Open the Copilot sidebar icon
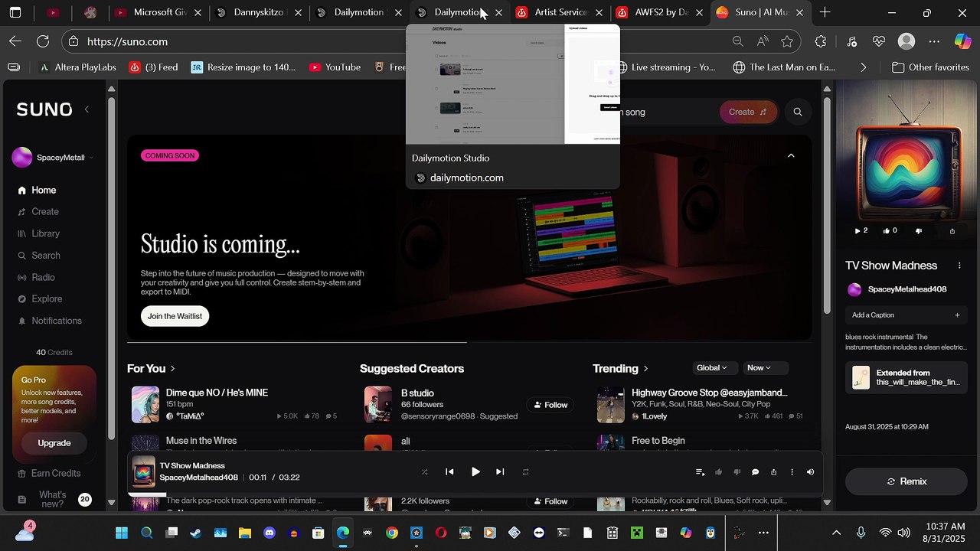The width and height of the screenshot is (980, 551). [962, 41]
